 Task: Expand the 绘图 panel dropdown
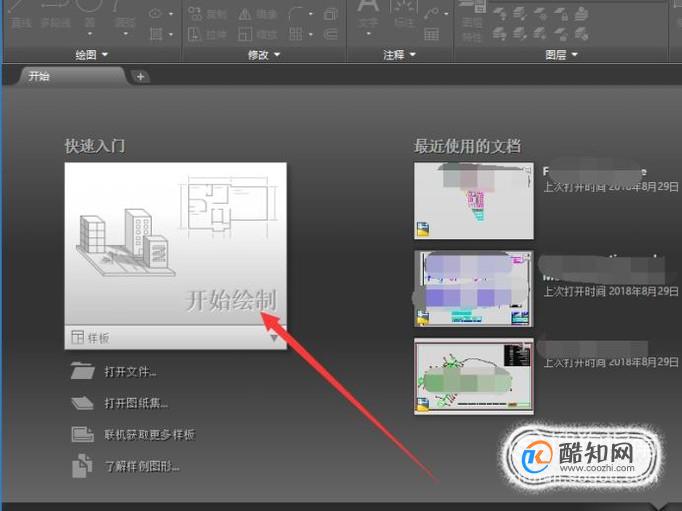click(x=92, y=55)
